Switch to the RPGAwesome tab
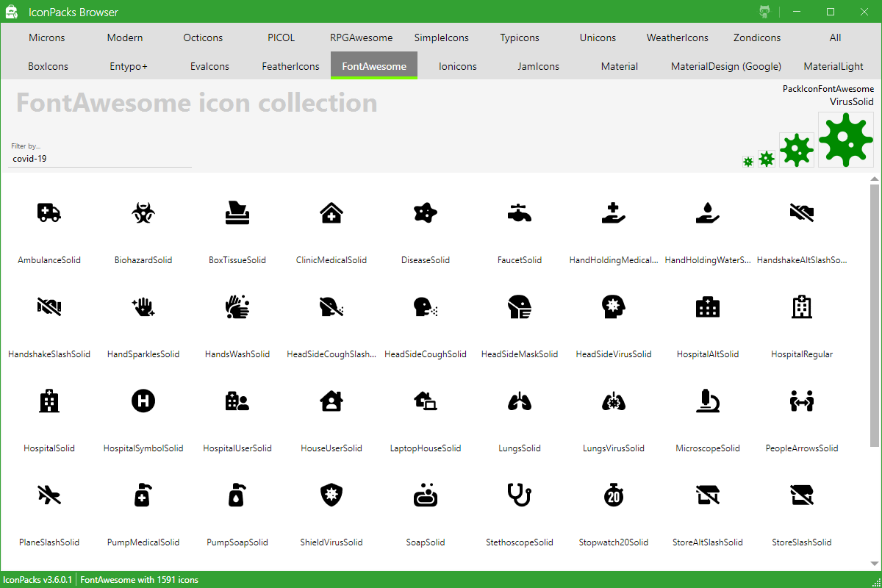 [361, 37]
